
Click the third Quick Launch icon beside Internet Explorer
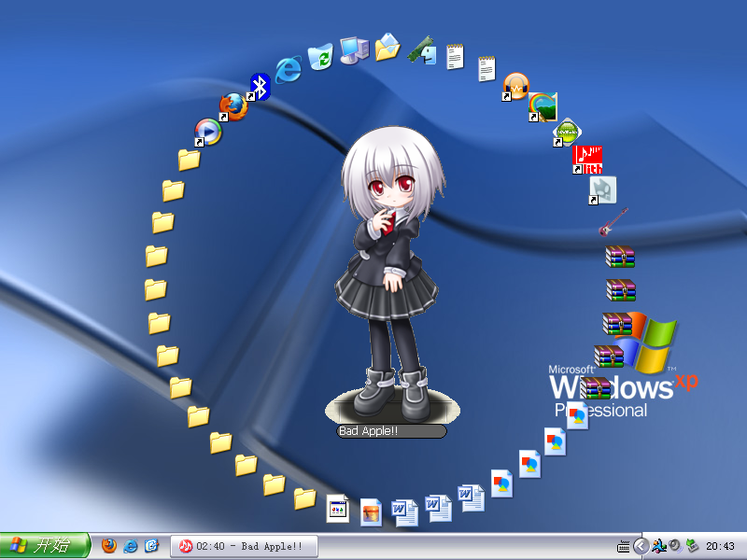click(x=151, y=546)
